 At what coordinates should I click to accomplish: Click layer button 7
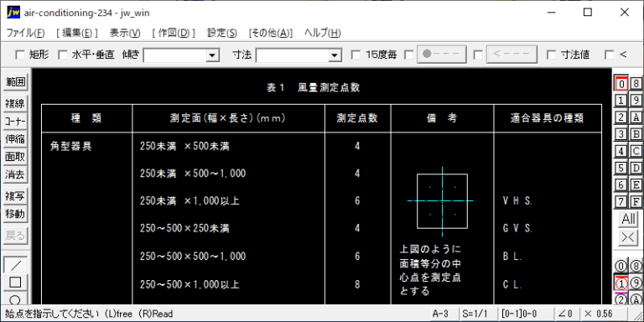621,201
